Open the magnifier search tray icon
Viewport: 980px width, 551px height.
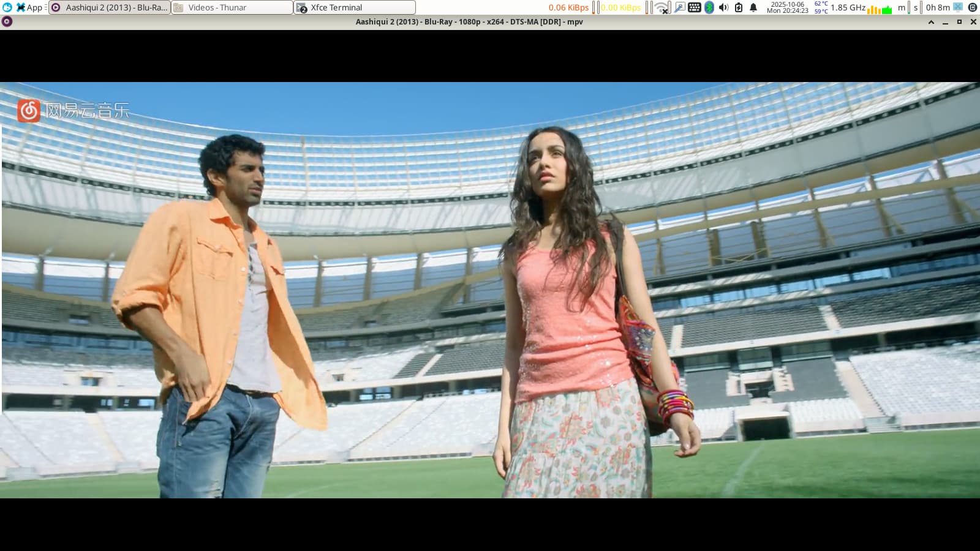point(679,7)
